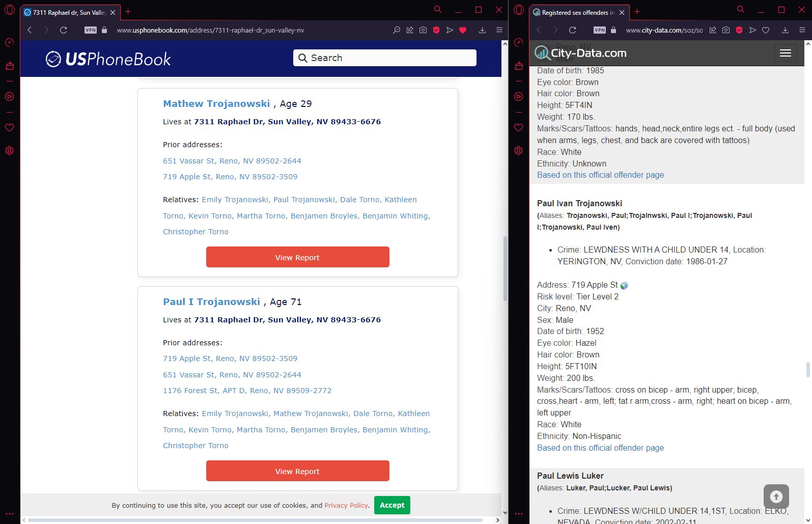Open ad blocker shield in City-Data address bar
The image size is (812, 524).
[x=739, y=30]
